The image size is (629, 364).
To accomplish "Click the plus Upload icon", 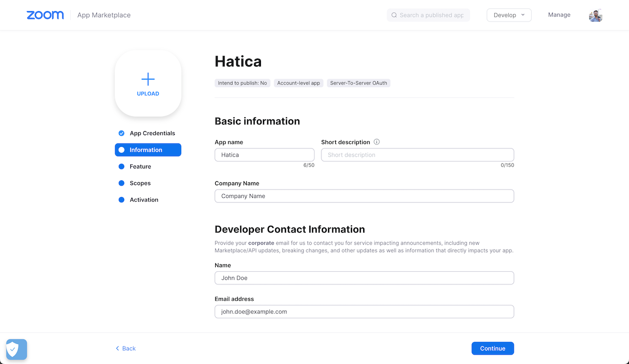I will pyautogui.click(x=148, y=79).
